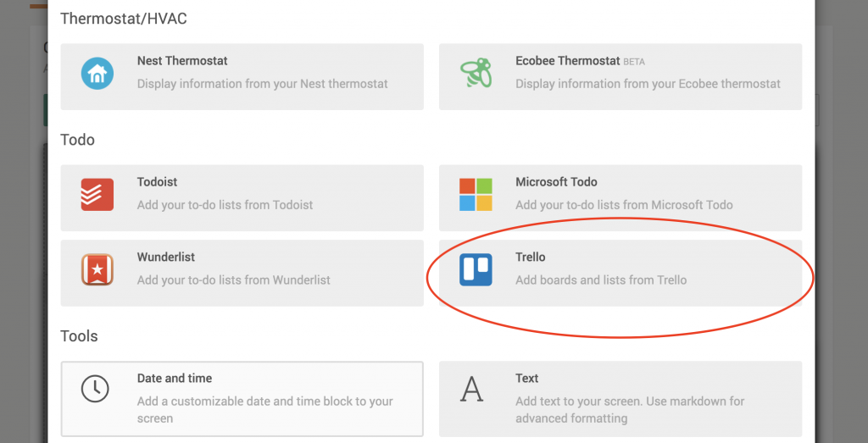This screenshot has width=868, height=443.
Task: Select the Nest Thermostat card
Action: coord(242,77)
